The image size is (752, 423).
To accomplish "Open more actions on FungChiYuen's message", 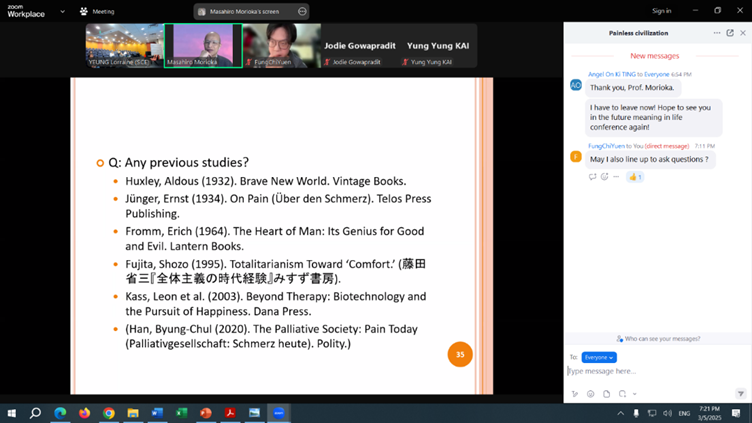I will 616,177.
